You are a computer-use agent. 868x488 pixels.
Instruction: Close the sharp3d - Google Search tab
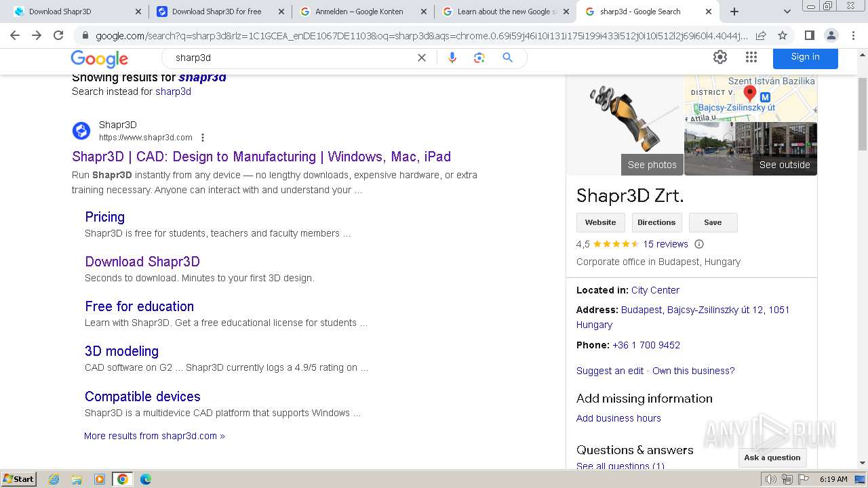click(709, 12)
